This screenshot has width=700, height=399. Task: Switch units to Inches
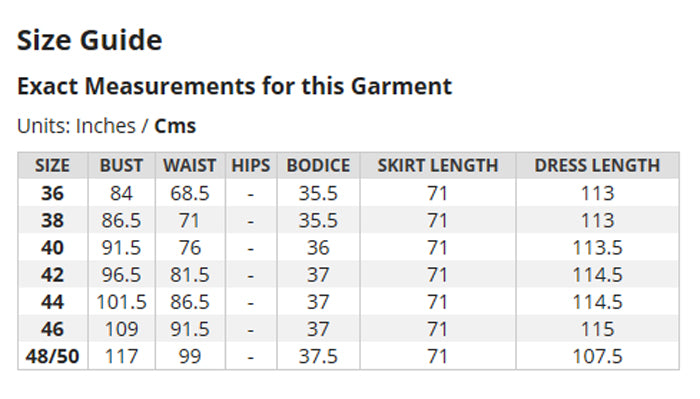[x=106, y=126]
